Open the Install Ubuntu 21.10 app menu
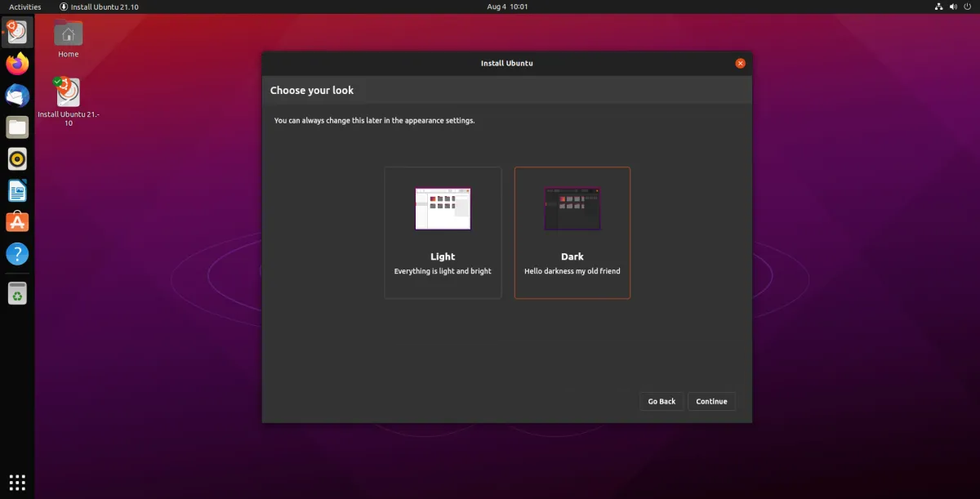This screenshot has height=499, width=980. (99, 7)
